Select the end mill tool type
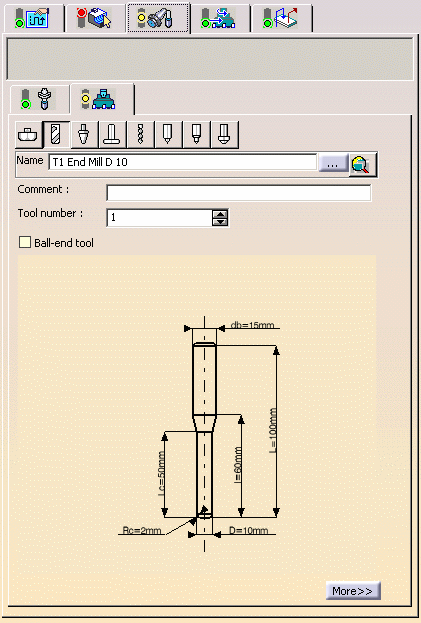The image size is (421, 623). pyautogui.click(x=56, y=135)
